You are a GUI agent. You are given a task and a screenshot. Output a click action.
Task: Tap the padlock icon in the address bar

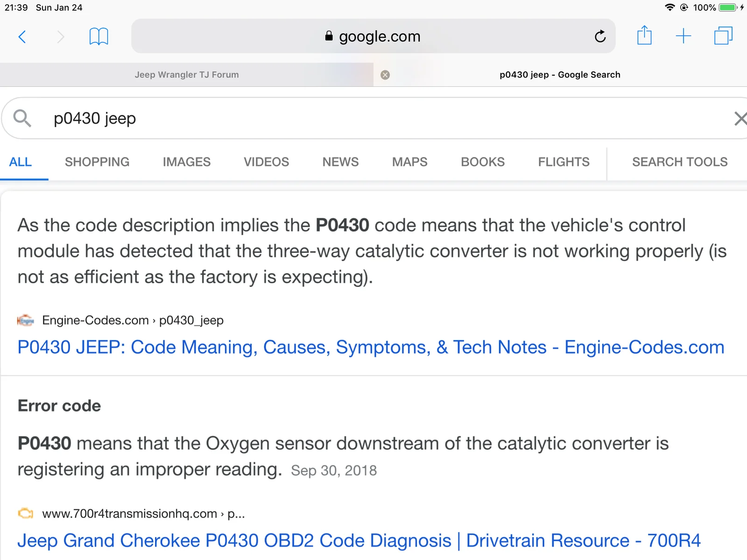pos(329,36)
